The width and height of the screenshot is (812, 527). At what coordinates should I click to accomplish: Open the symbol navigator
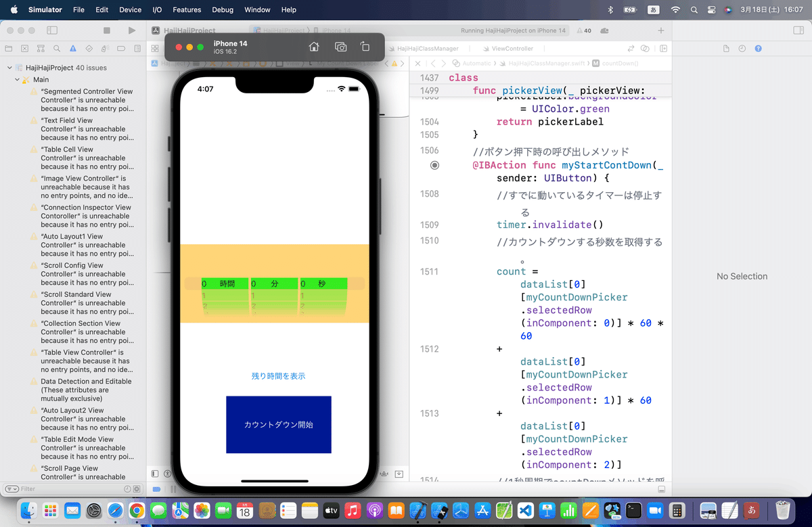(x=41, y=49)
